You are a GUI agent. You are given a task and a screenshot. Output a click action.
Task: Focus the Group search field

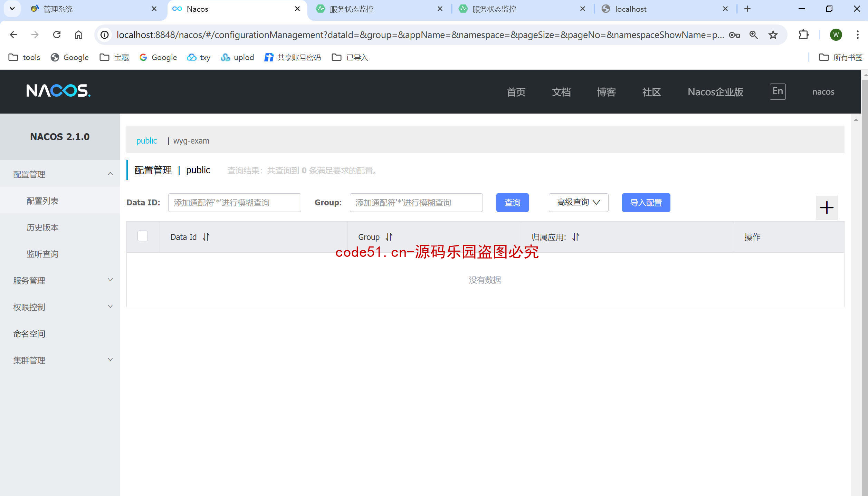pos(416,203)
